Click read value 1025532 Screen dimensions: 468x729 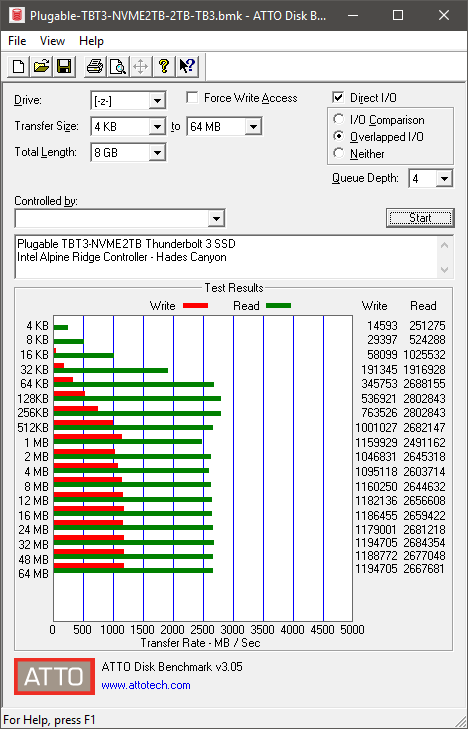click(424, 355)
